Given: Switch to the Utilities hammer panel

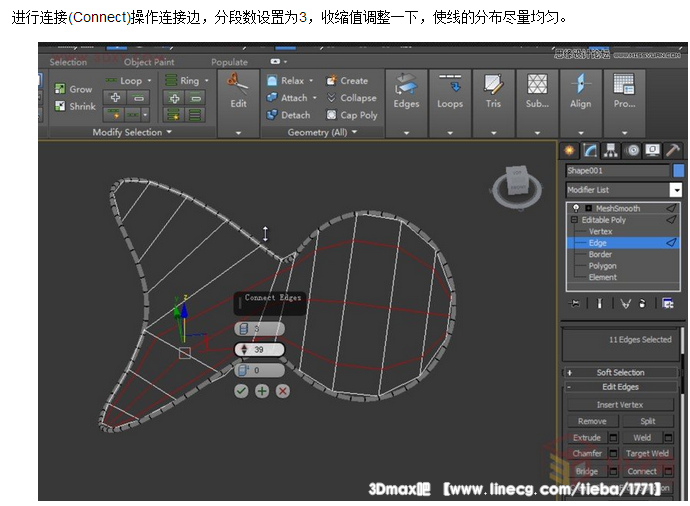Looking at the screenshot, I should 673,151.
